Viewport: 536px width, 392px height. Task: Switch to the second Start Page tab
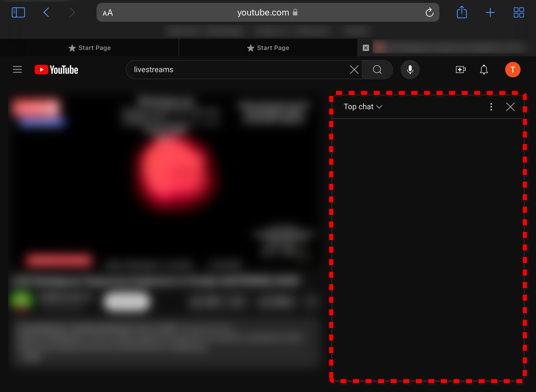click(268, 48)
